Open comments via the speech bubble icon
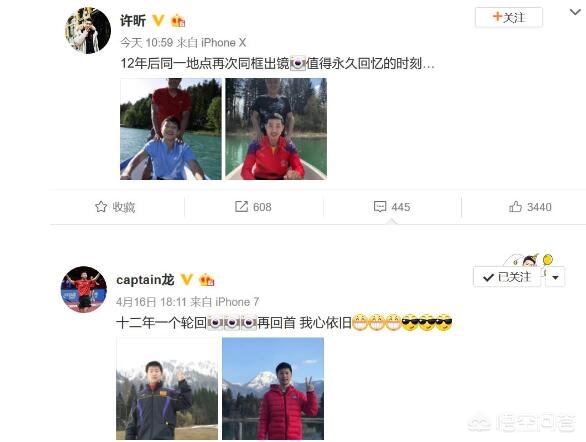The width and height of the screenshot is (586, 442). pos(380,207)
